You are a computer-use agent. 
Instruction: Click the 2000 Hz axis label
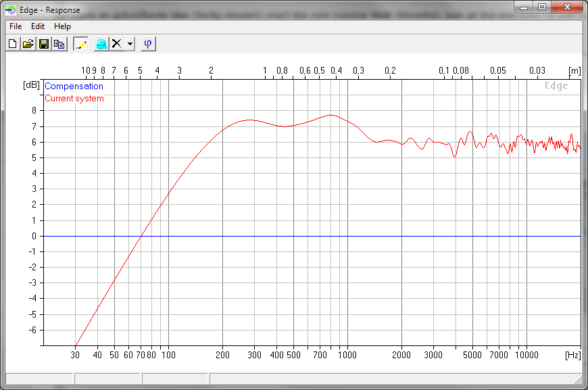401,355
